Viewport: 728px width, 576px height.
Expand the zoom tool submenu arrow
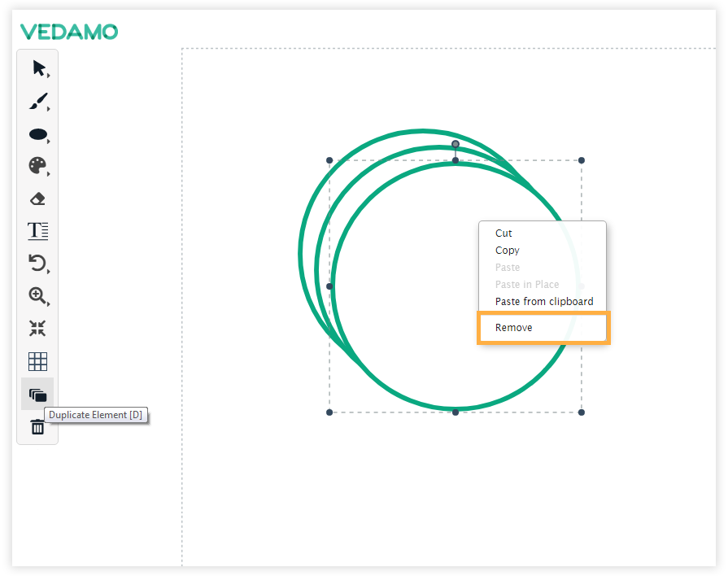click(48, 303)
